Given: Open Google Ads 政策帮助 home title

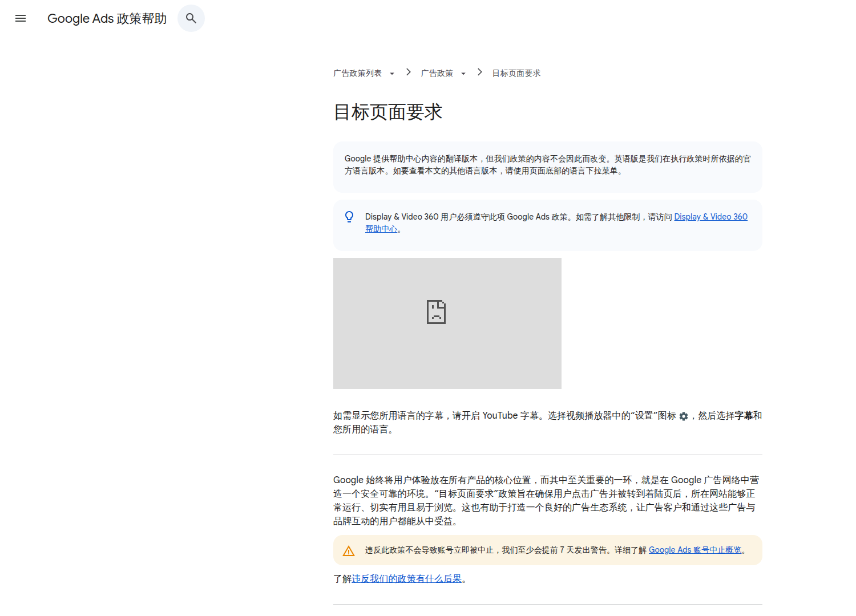Looking at the screenshot, I should point(107,18).
